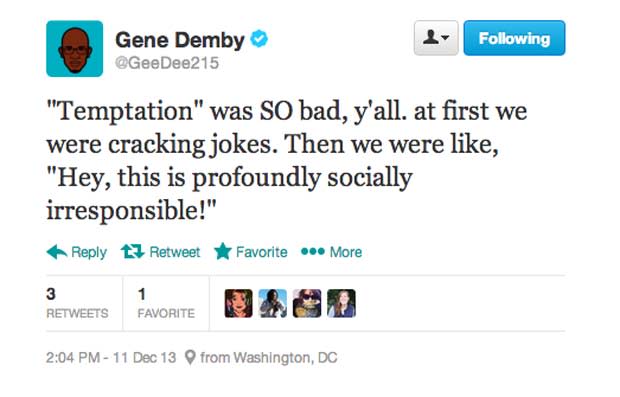View the 1 Favorite count

166,303
